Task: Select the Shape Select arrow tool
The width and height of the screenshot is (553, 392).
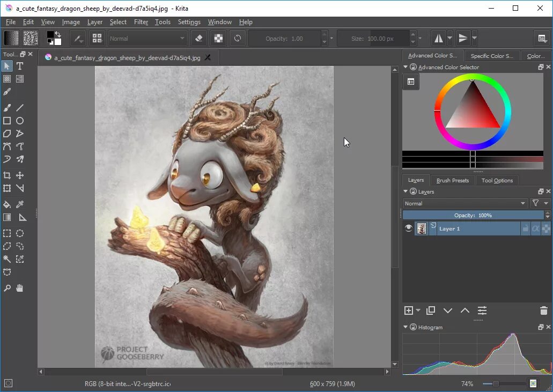Action: point(6,66)
